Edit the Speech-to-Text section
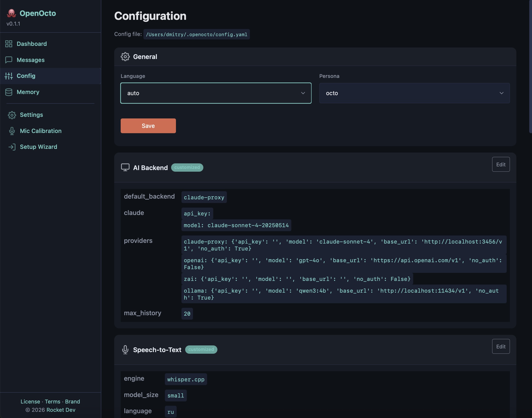 coord(501,347)
